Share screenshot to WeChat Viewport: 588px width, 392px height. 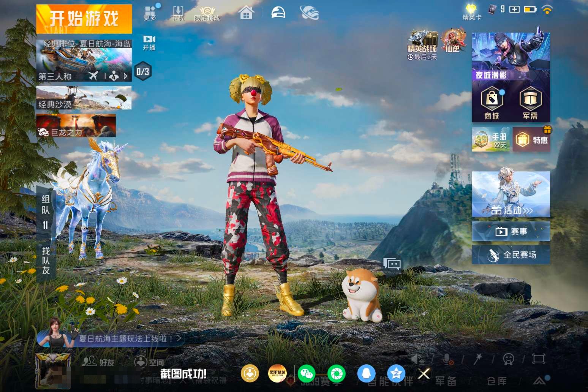pyautogui.click(x=307, y=373)
